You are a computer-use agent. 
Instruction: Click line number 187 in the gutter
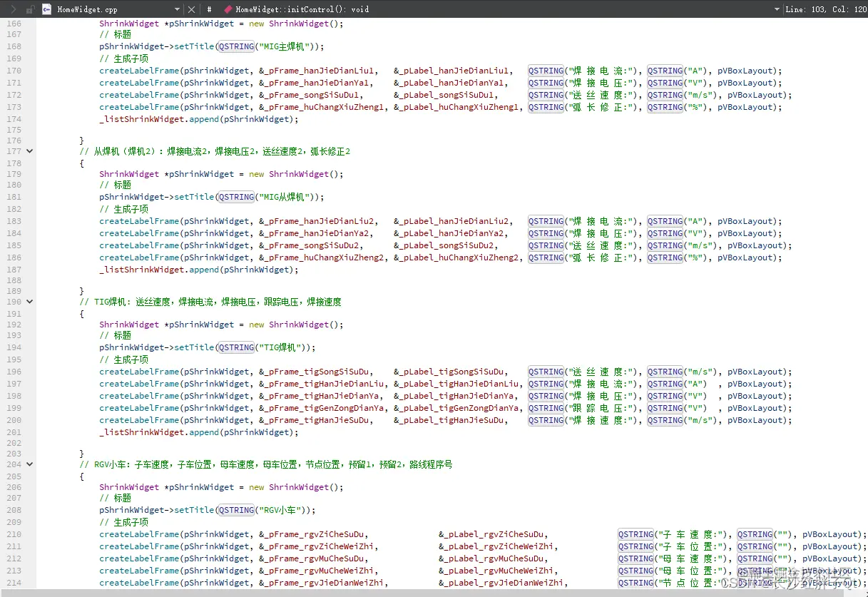14,270
